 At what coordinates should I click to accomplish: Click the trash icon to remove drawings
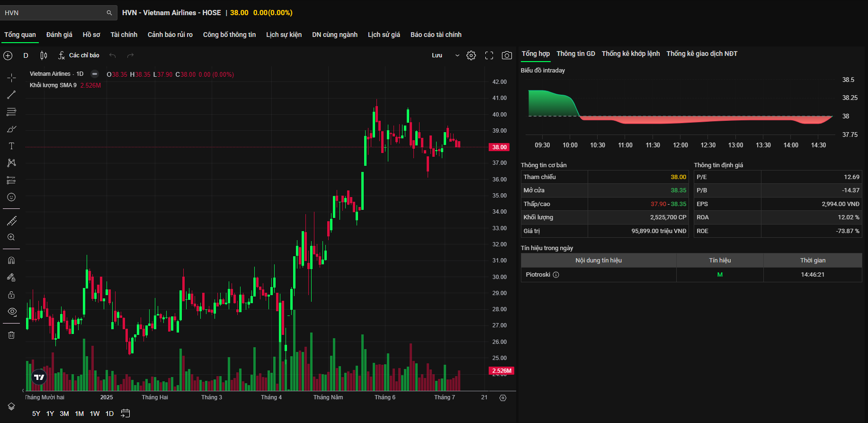point(11,335)
